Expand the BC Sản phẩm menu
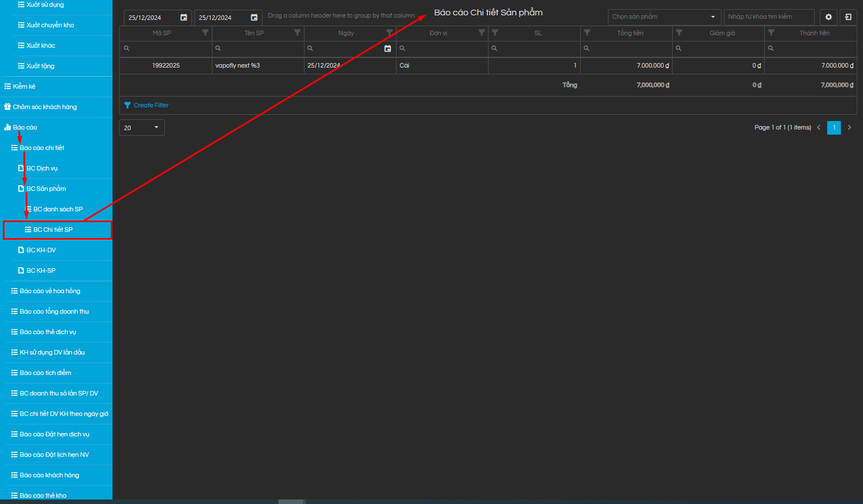 46,189
